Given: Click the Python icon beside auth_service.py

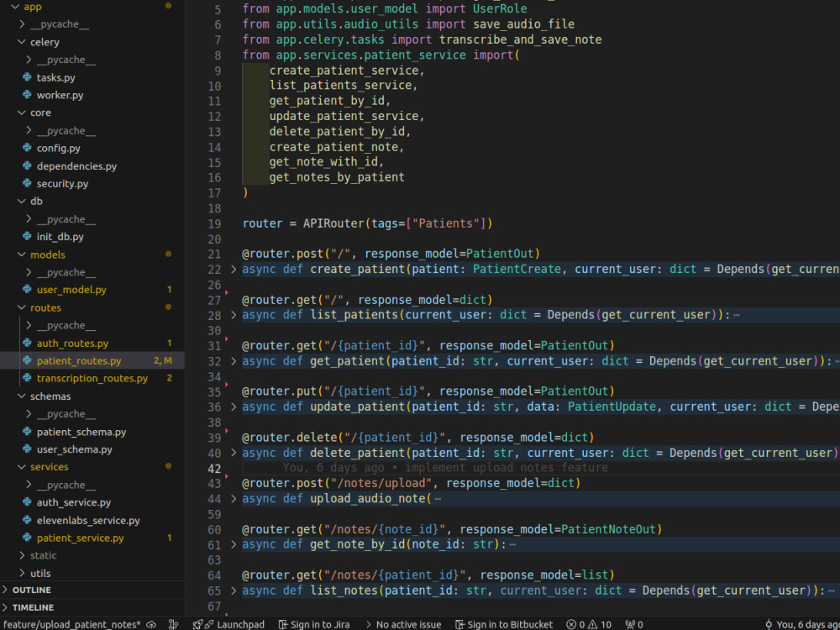Looking at the screenshot, I should click(27, 502).
